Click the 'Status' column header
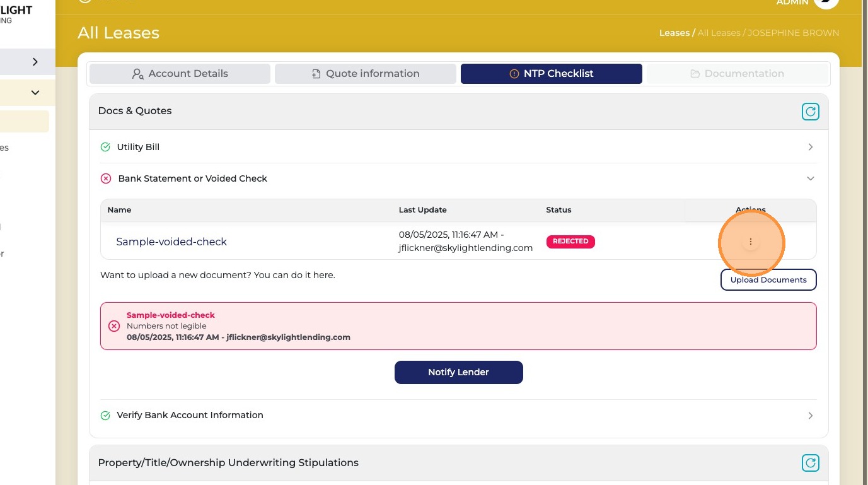Image resolution: width=868 pixels, height=485 pixels. point(559,210)
